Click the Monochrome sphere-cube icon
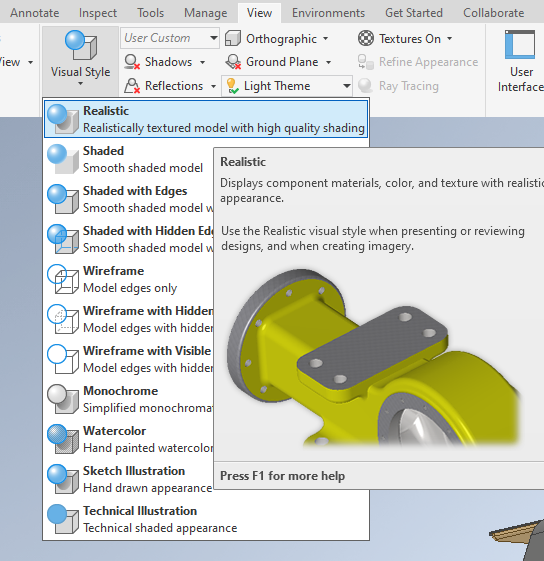 pyautogui.click(x=63, y=399)
